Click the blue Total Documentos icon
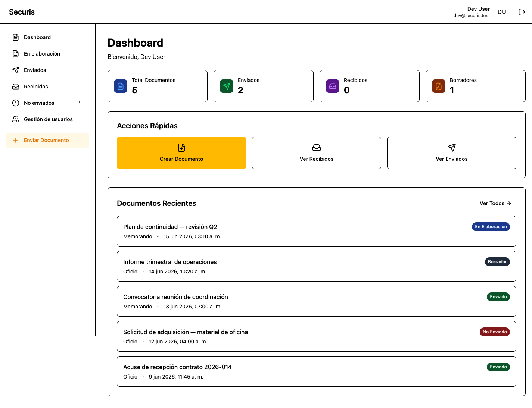This screenshot has height=408, width=532. 121,86
